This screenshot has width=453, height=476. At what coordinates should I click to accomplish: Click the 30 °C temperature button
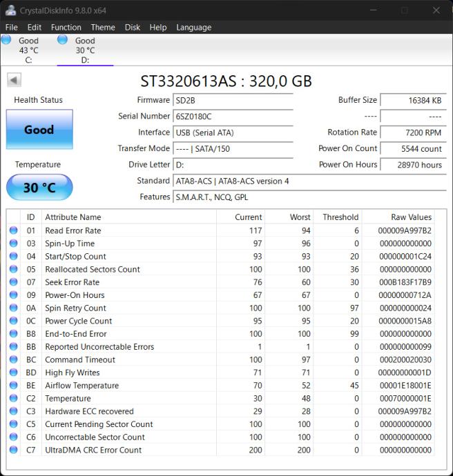pos(39,188)
